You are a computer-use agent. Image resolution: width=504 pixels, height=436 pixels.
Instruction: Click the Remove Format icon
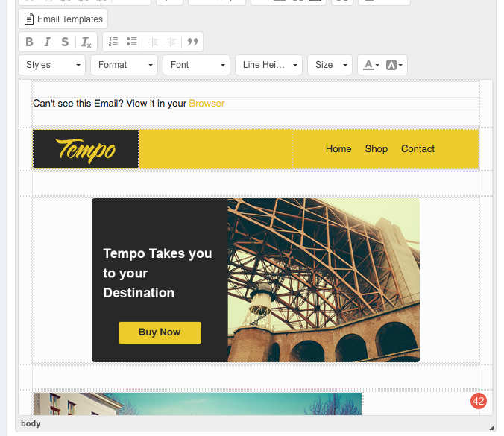coord(86,42)
